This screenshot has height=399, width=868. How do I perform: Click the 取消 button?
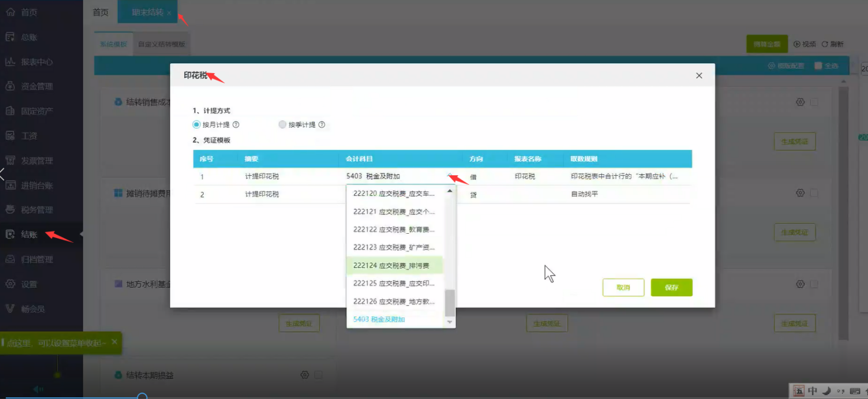click(623, 287)
